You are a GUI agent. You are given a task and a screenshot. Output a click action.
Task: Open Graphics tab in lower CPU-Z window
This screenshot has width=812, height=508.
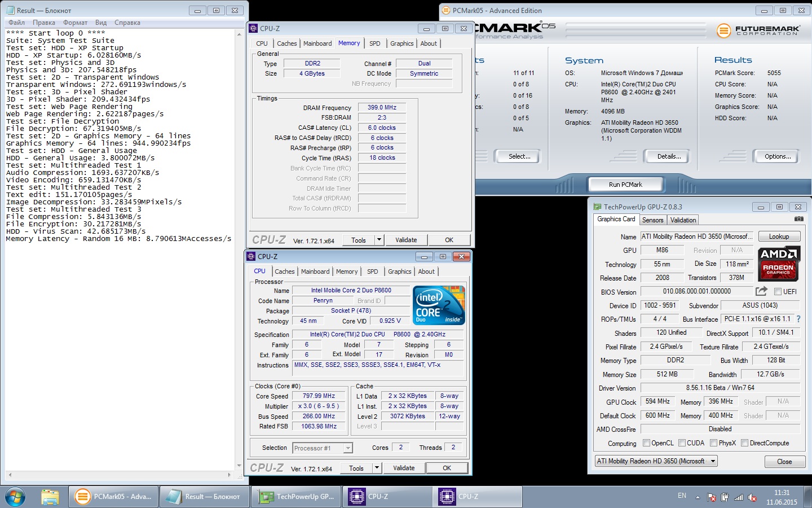(400, 271)
